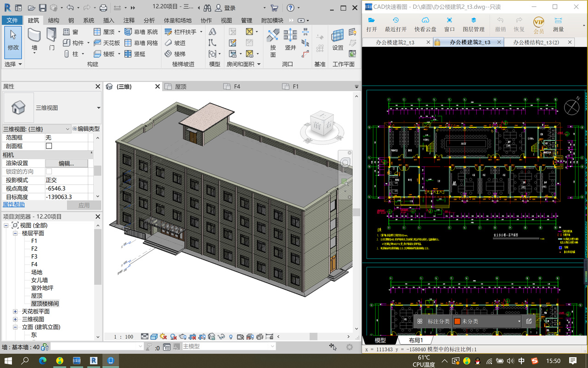Click the 编辑... render settings button

(x=66, y=163)
